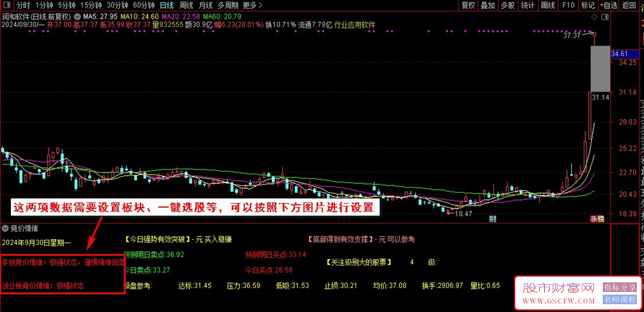644x312 pixels.
Task: Click the 涨榜 marker on chart
Action: click(x=597, y=219)
